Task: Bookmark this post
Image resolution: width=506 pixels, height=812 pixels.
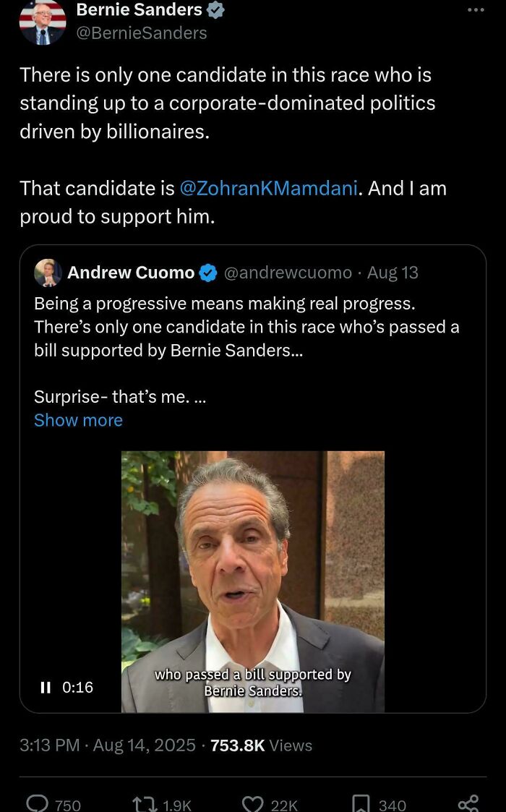Action: [361, 803]
